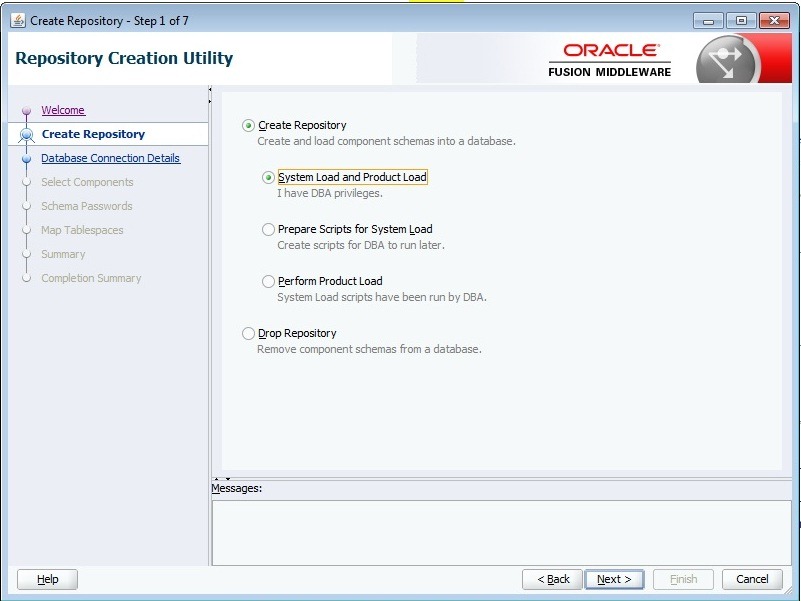Cancel the repository creation wizard
The width and height of the screenshot is (801, 601).
[752, 579]
